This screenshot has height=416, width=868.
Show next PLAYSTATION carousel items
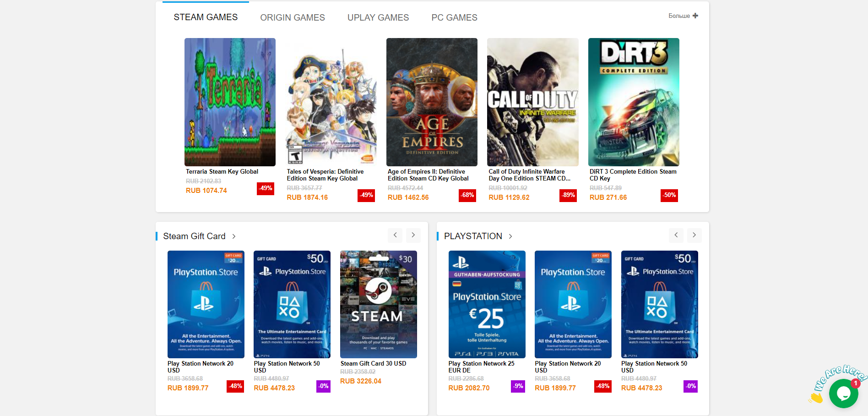click(694, 235)
